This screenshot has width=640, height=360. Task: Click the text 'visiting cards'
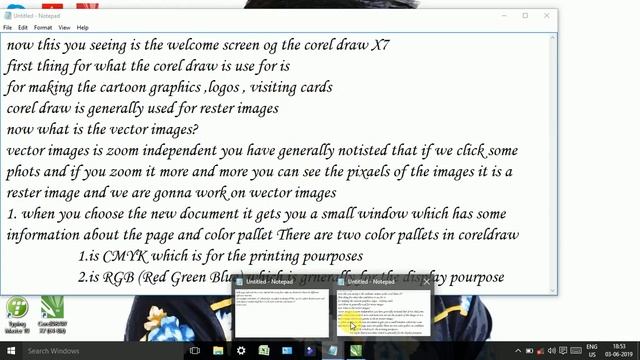tap(291, 87)
